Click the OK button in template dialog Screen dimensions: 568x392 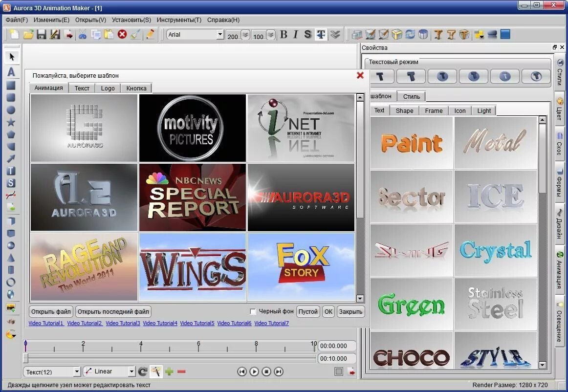coord(328,311)
